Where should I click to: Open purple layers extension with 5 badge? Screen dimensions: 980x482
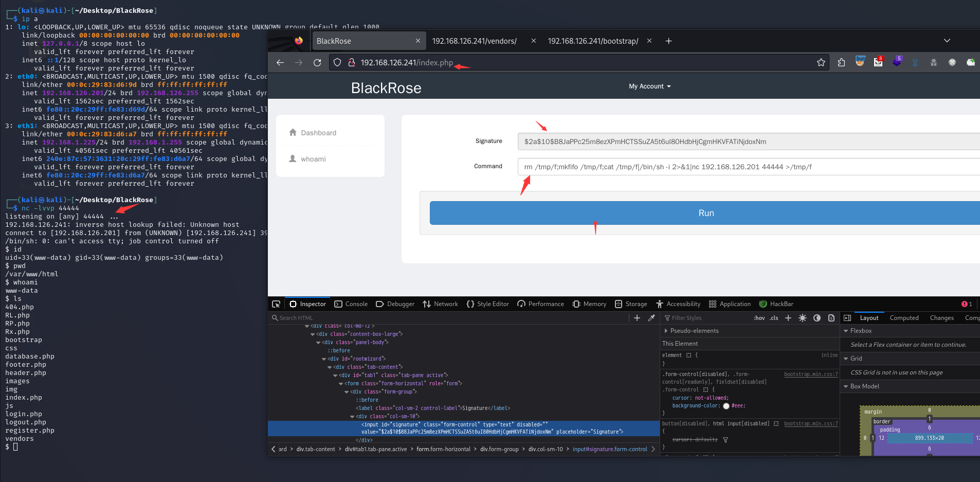897,62
